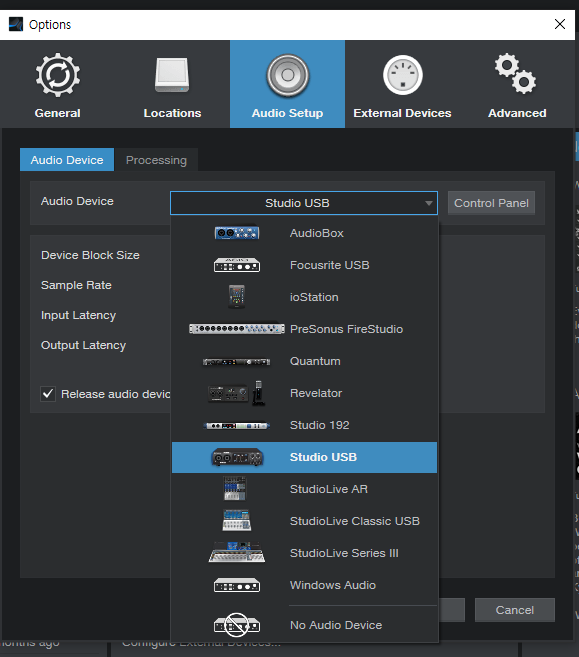Click the Studio USB interface icon
The width and height of the screenshot is (579, 657).
pos(237,457)
